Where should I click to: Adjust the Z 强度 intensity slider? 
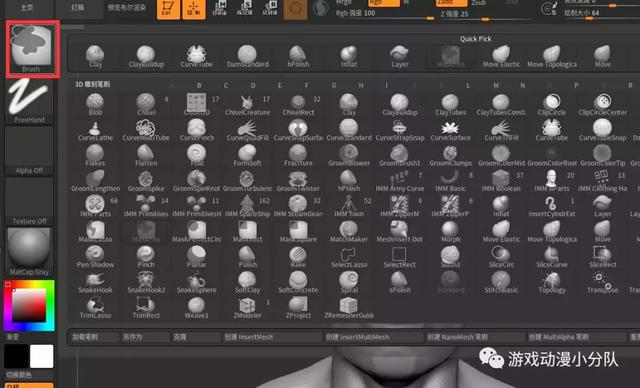486,15
